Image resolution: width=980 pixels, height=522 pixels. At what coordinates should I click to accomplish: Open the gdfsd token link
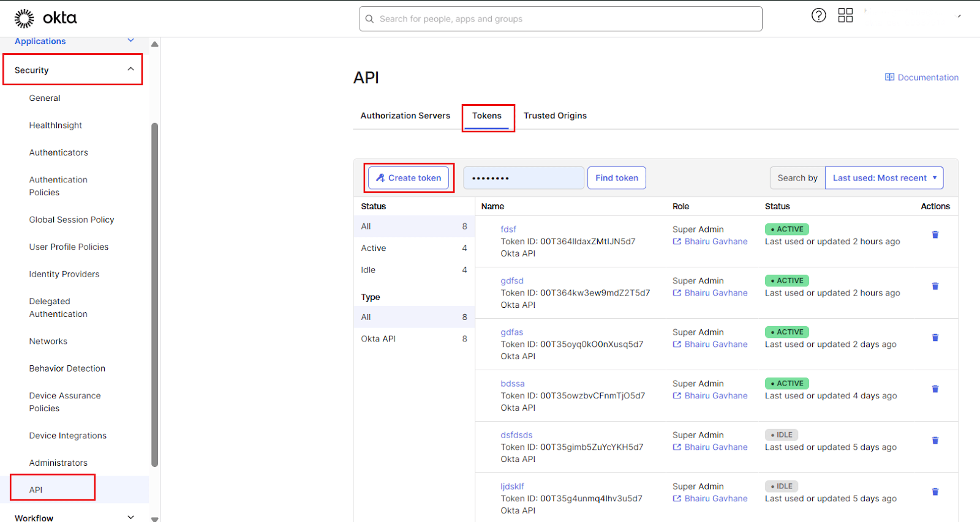pos(512,281)
